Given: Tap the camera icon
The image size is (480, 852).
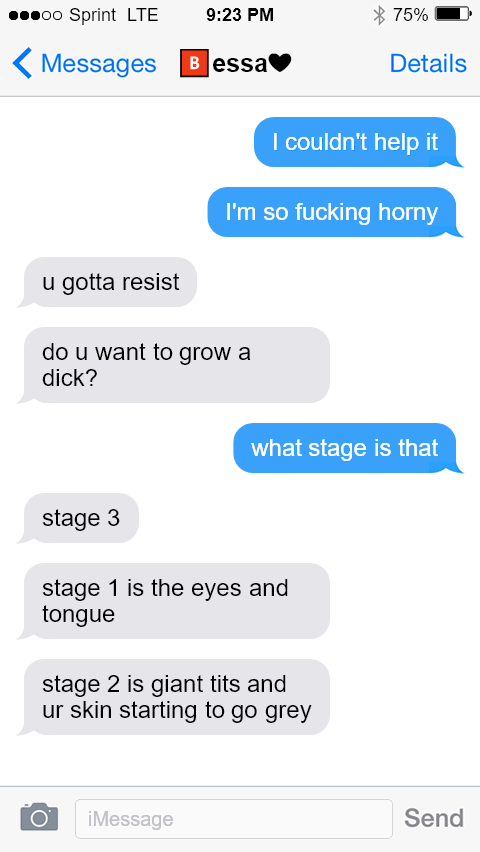Looking at the screenshot, I should [39, 817].
